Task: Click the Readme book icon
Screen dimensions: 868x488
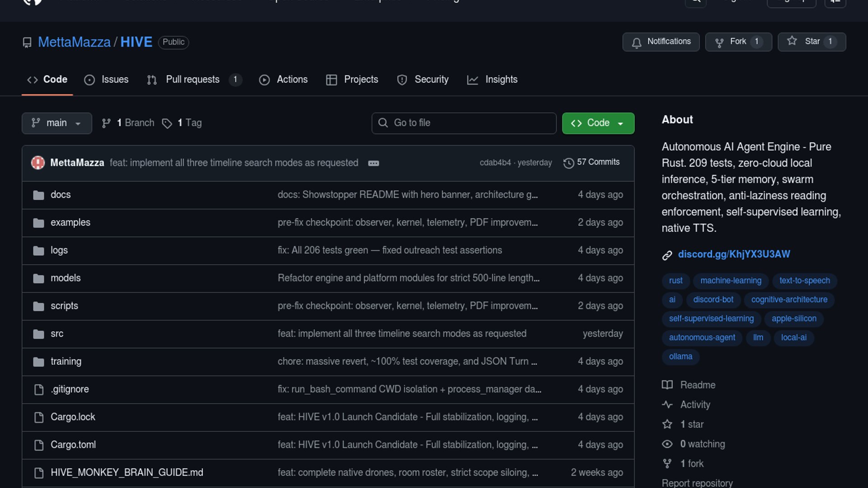Action: point(667,385)
